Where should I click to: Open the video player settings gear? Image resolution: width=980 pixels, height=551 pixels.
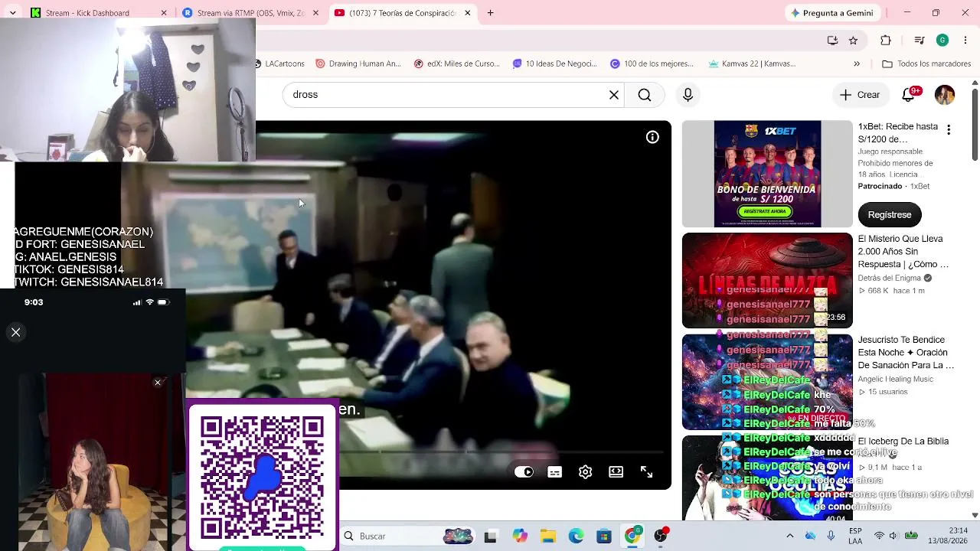coord(585,472)
